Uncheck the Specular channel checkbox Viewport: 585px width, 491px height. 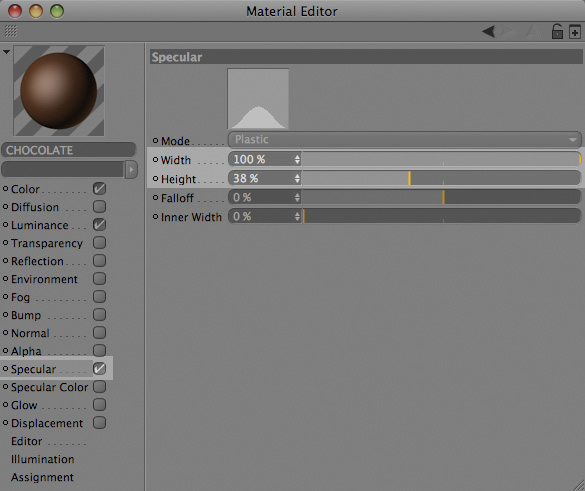(x=100, y=369)
